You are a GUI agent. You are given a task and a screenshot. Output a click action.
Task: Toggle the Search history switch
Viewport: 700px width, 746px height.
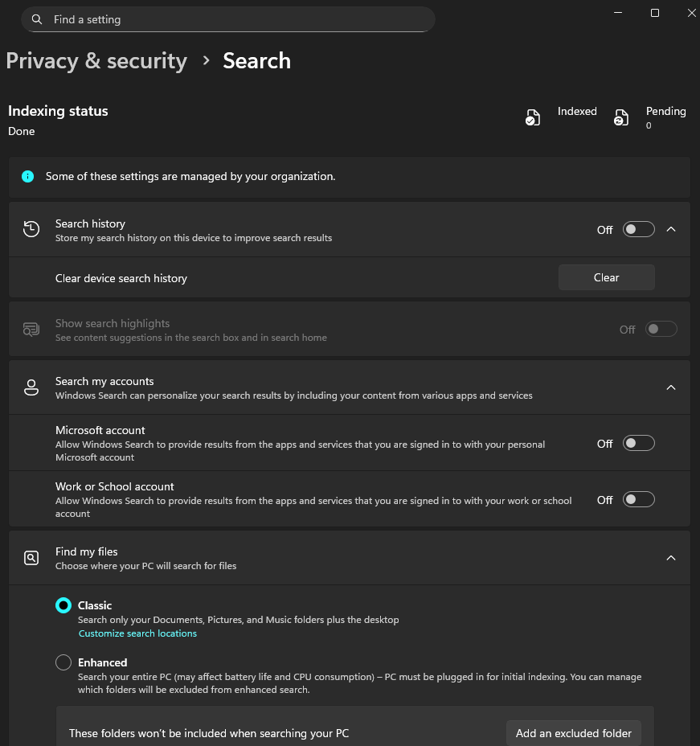pyautogui.click(x=639, y=229)
